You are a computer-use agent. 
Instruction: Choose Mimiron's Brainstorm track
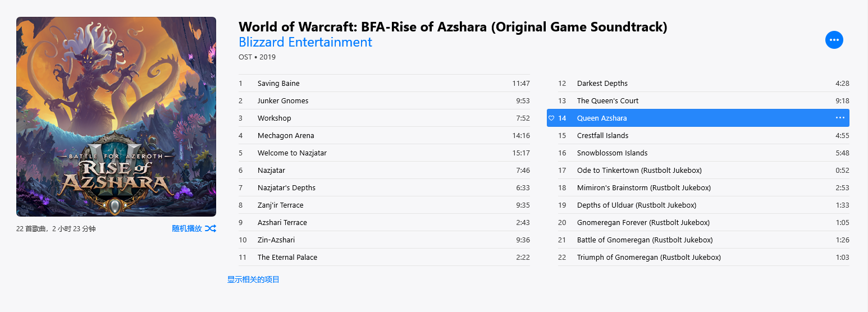(643, 188)
